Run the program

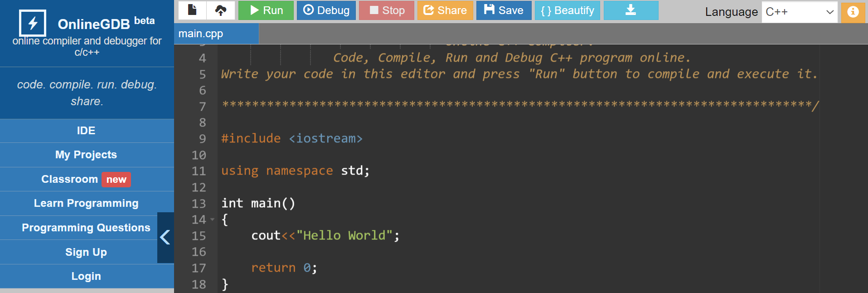tap(266, 10)
